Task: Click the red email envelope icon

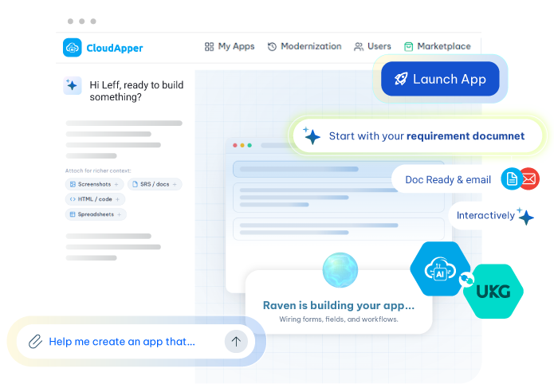Action: [x=529, y=179]
